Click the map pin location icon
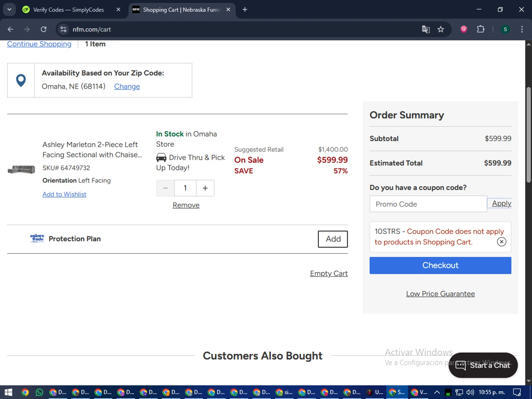This screenshot has height=399, width=532. [21, 80]
